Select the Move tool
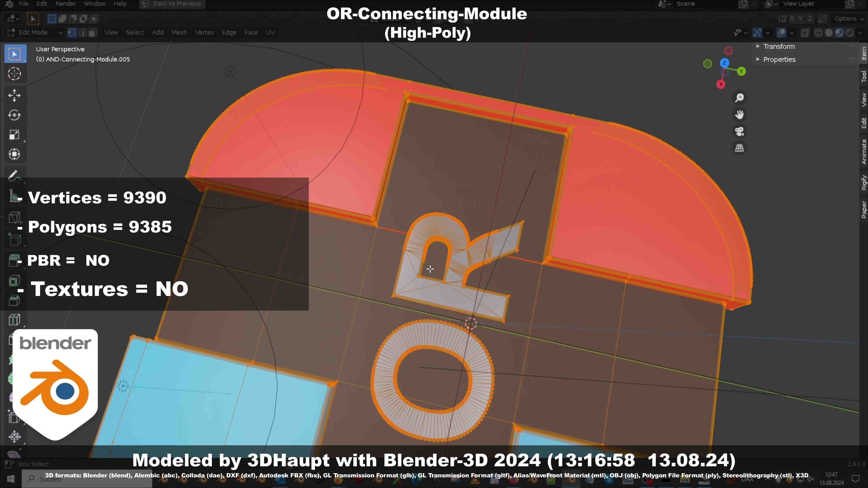868x488 pixels. point(14,95)
